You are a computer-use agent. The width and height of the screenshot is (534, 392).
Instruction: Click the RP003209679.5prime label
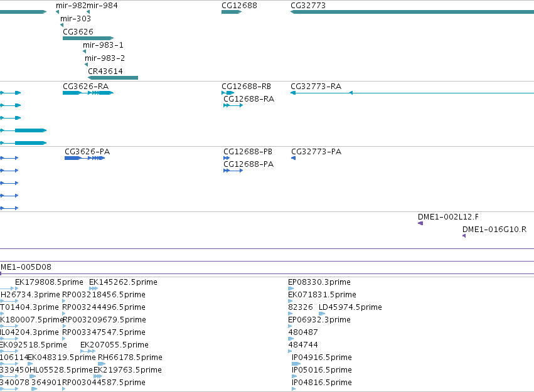coord(105,320)
